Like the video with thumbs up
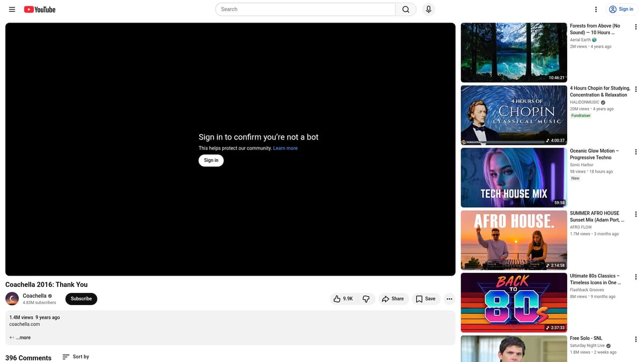 pos(343,299)
